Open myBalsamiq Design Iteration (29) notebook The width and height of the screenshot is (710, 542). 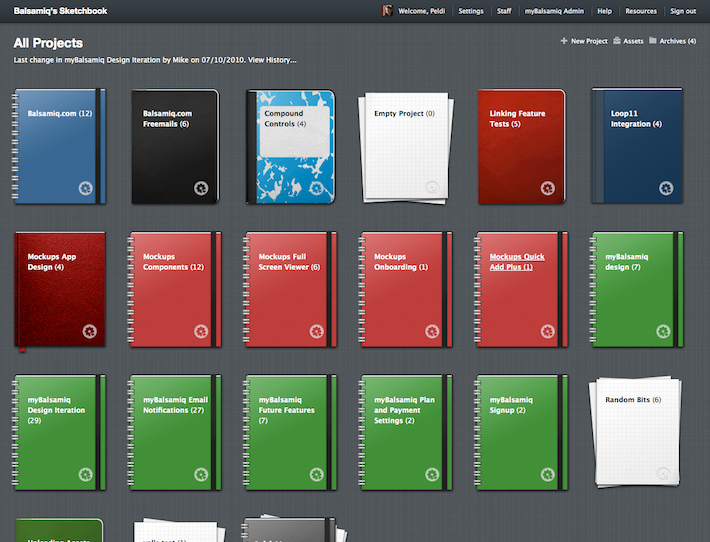point(59,432)
